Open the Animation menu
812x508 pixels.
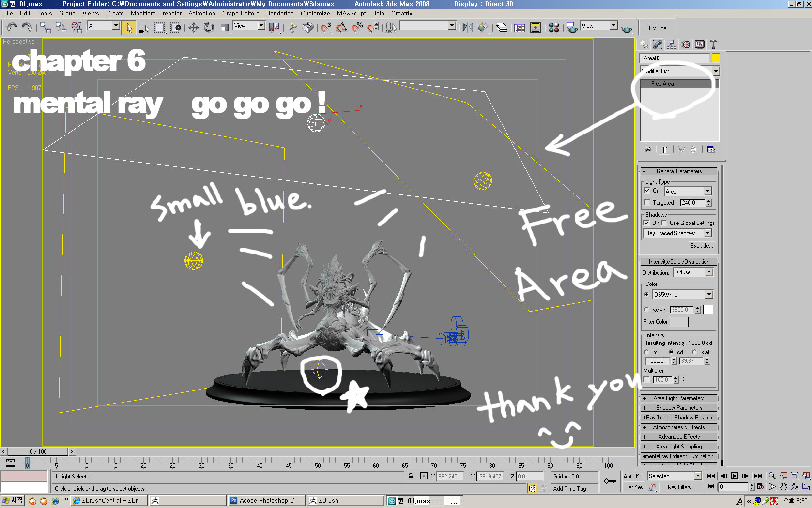202,14
